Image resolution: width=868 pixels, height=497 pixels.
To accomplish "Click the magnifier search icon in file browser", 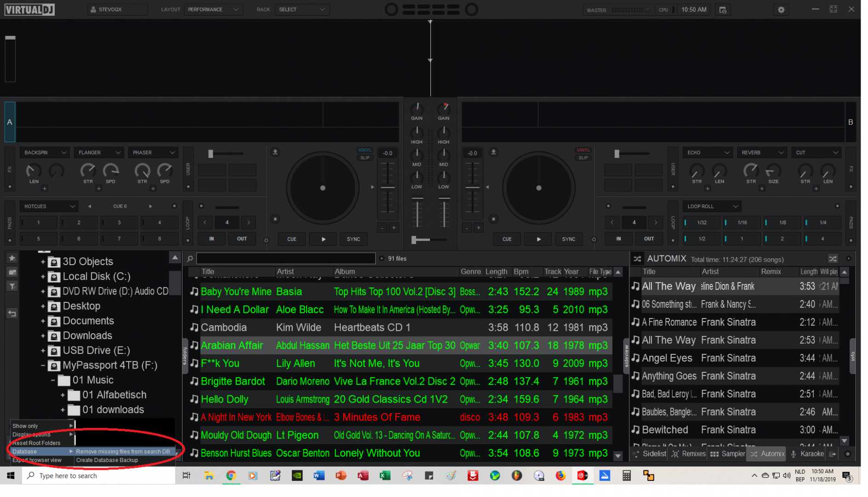I will click(x=190, y=259).
